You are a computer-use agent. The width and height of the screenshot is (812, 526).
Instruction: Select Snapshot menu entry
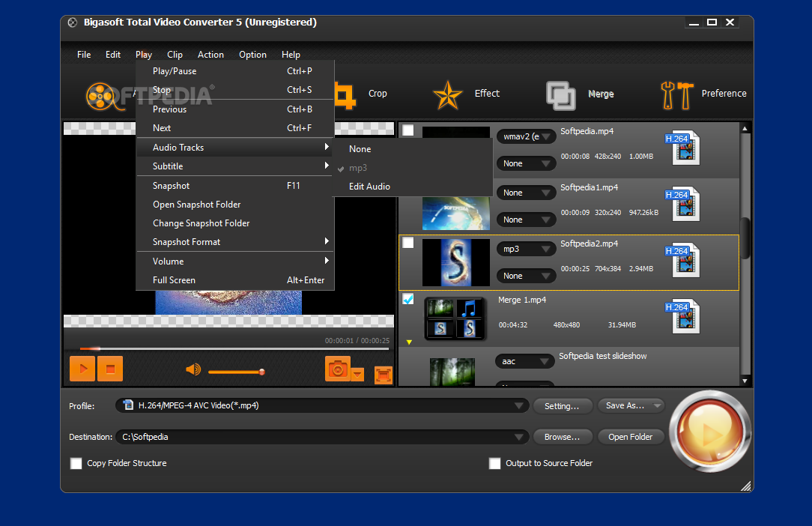coord(235,186)
